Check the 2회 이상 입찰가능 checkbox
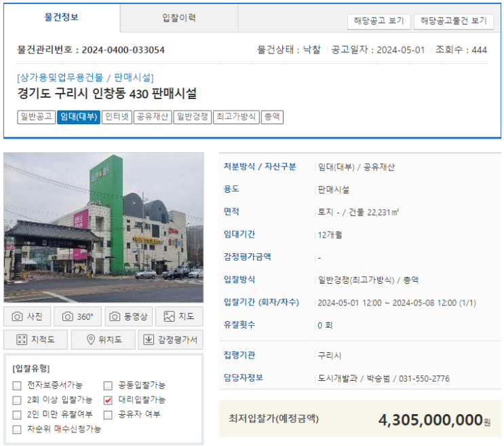 [17, 400]
